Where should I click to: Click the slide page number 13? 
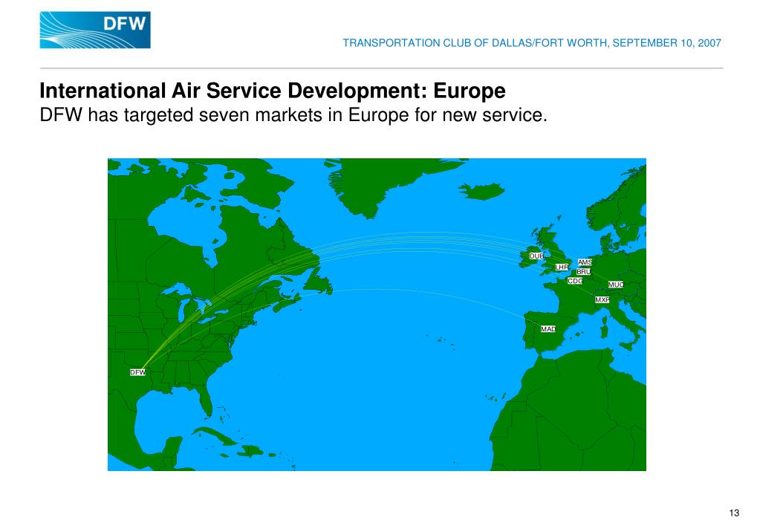pyautogui.click(x=734, y=513)
